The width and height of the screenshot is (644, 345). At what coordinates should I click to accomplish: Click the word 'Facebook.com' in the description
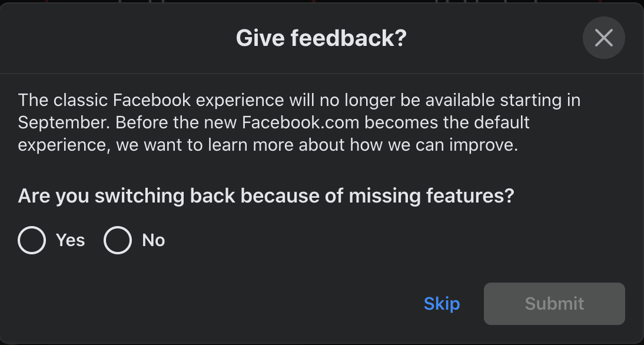[301, 122]
